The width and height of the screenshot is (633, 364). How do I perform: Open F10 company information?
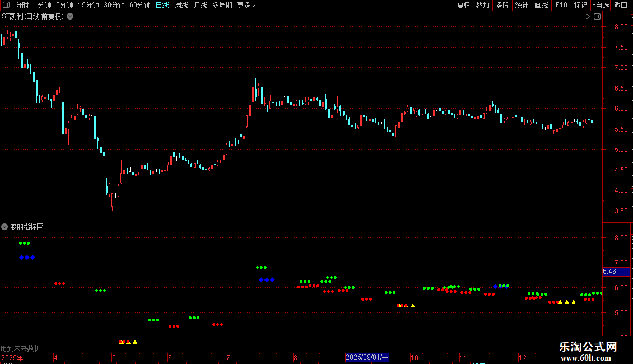(561, 5)
